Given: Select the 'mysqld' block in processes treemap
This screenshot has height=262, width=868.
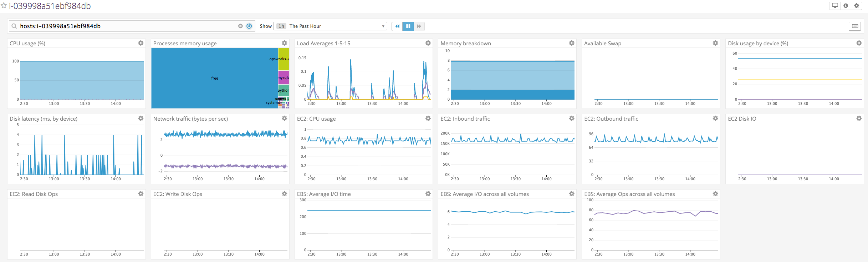Looking at the screenshot, I should tap(284, 77).
